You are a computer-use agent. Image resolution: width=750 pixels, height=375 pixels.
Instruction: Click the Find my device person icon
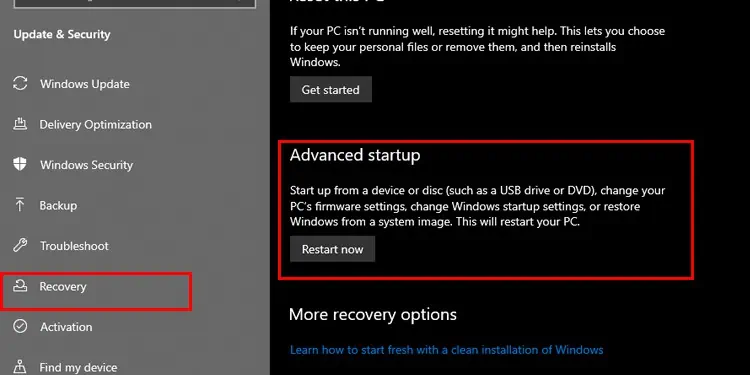pos(20,366)
